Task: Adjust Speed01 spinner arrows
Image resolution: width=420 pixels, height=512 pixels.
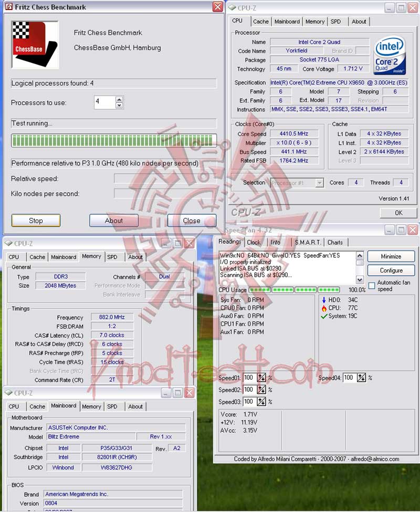Action: [x=261, y=378]
